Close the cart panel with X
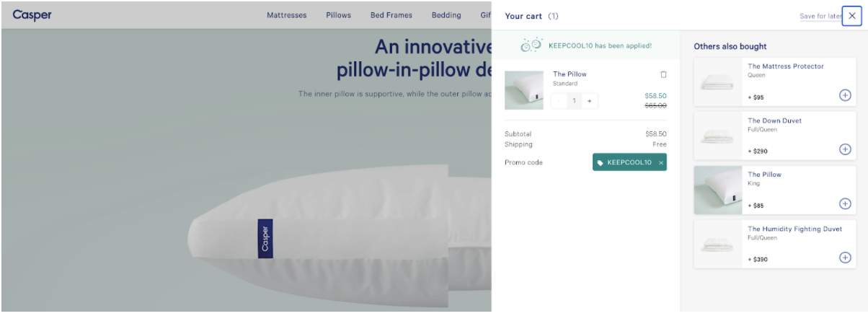Image resolution: width=868 pixels, height=316 pixels. click(852, 15)
